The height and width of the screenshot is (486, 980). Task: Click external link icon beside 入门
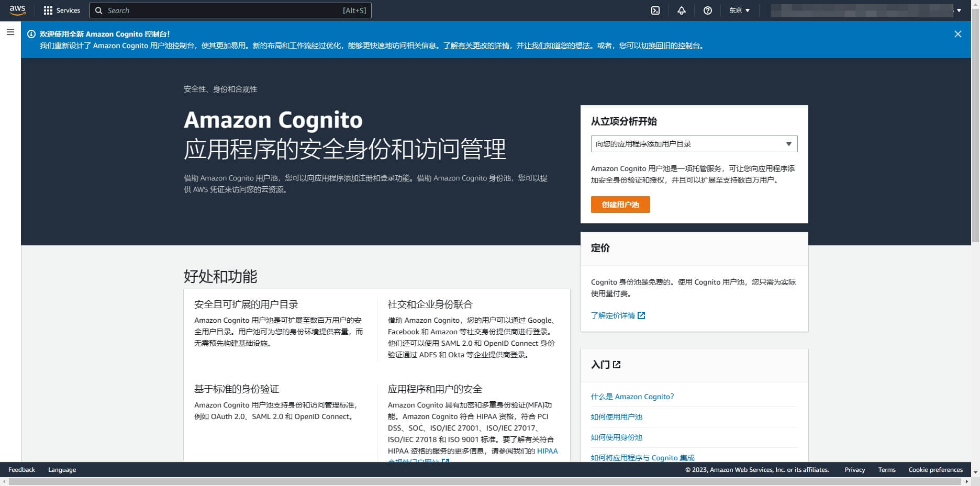[x=617, y=365]
